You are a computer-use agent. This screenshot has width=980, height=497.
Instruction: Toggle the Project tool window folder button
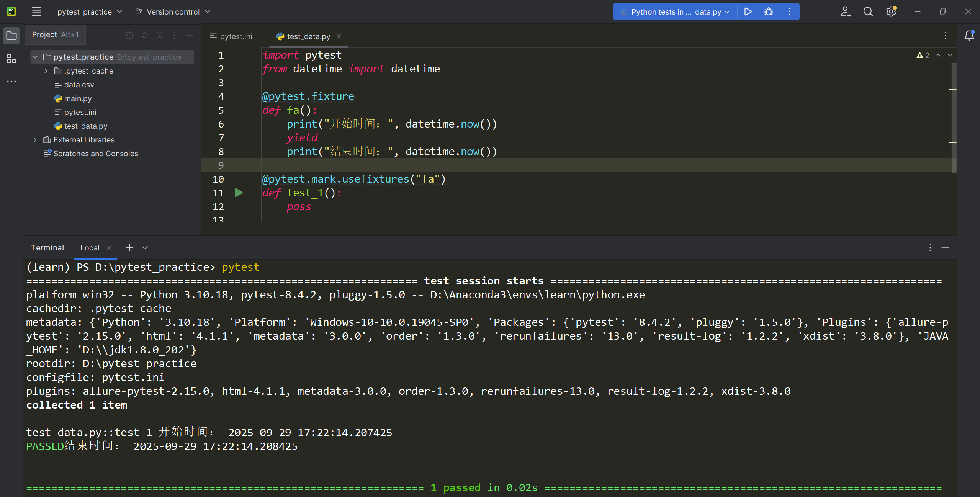pyautogui.click(x=11, y=36)
